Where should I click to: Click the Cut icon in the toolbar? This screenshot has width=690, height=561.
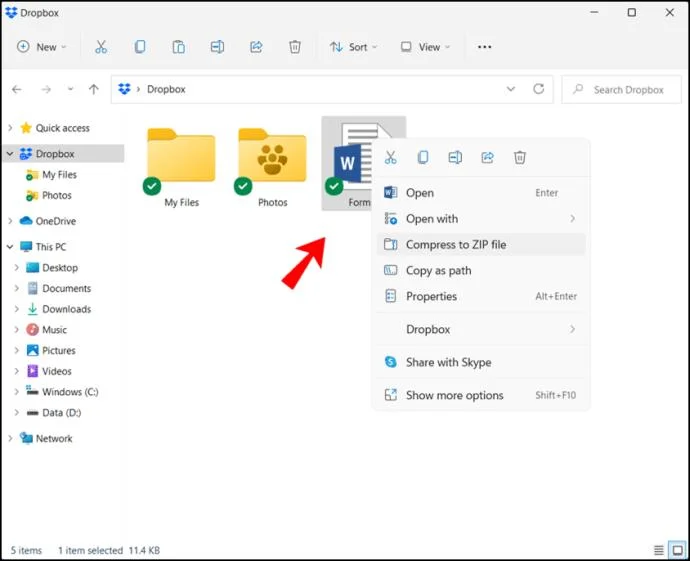pos(101,47)
